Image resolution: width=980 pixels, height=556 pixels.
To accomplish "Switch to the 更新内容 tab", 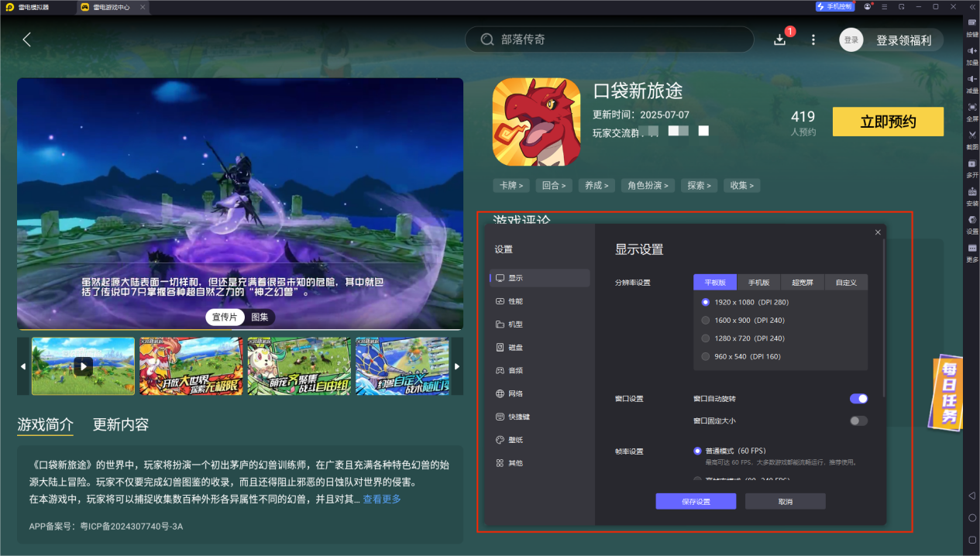I will tap(121, 424).
